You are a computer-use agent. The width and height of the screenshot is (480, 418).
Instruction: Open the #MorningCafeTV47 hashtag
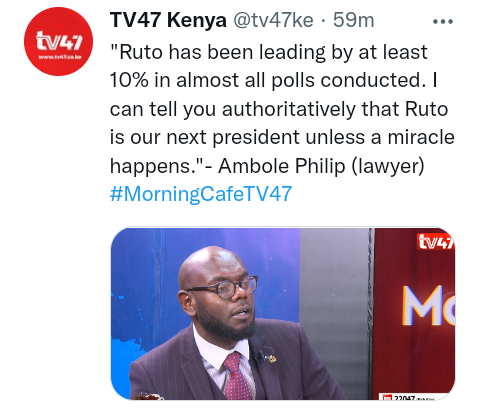(x=201, y=194)
